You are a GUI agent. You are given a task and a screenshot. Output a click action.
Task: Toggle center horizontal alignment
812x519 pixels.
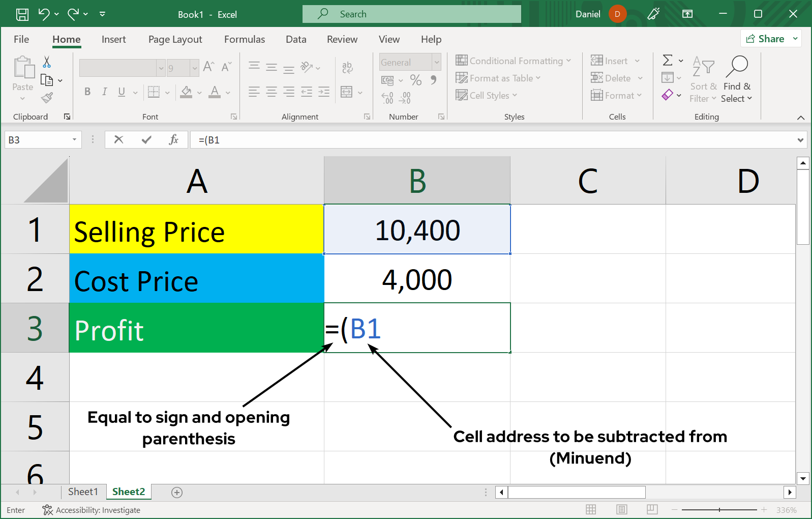272,92
